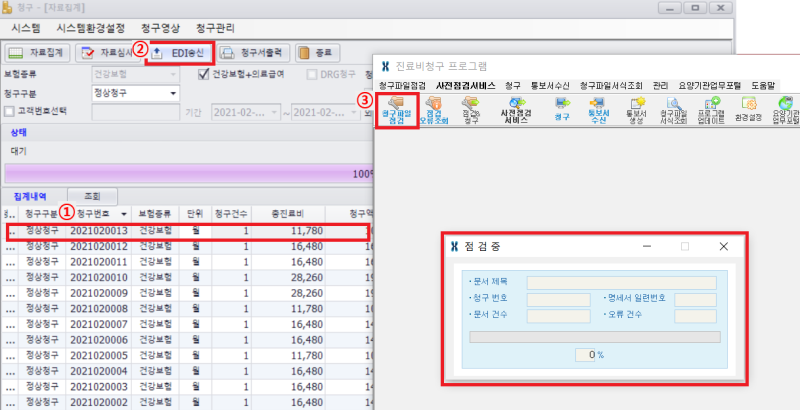Open the 보험종류 dropdown
800x410 pixels.
click(x=173, y=74)
